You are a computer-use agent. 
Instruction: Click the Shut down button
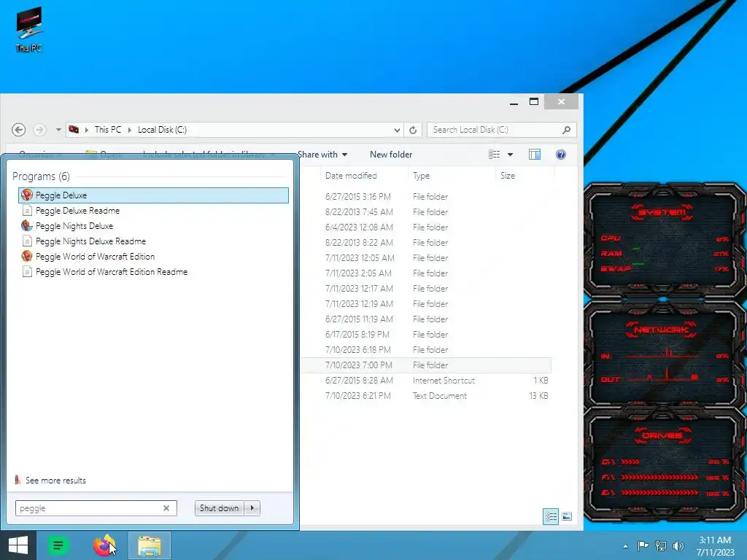219,508
